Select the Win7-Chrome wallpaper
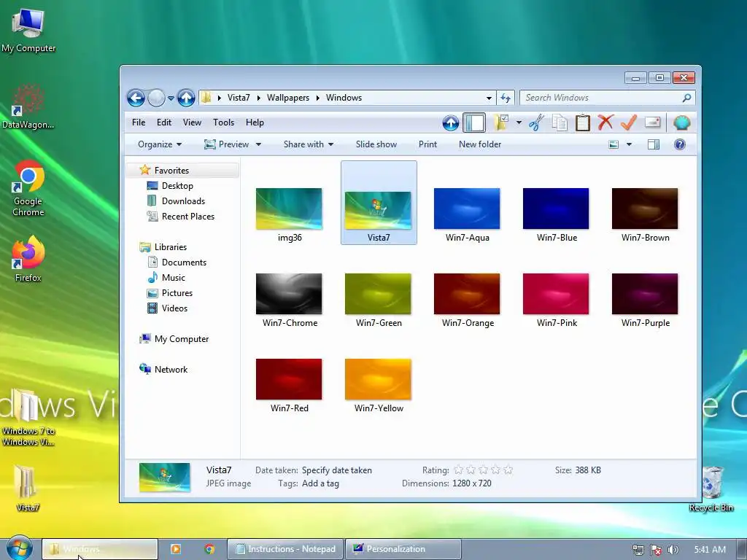Screen dimensions: 747x560 pos(289,295)
